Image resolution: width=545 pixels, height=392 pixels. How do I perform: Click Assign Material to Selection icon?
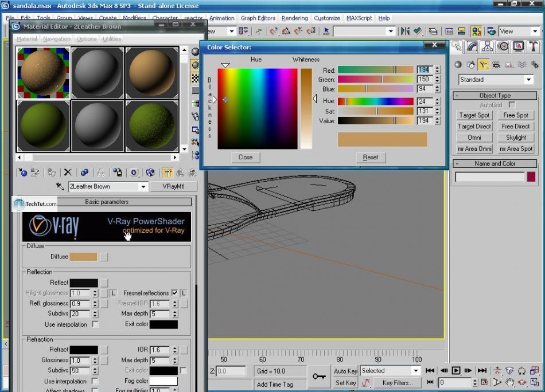pos(52,172)
